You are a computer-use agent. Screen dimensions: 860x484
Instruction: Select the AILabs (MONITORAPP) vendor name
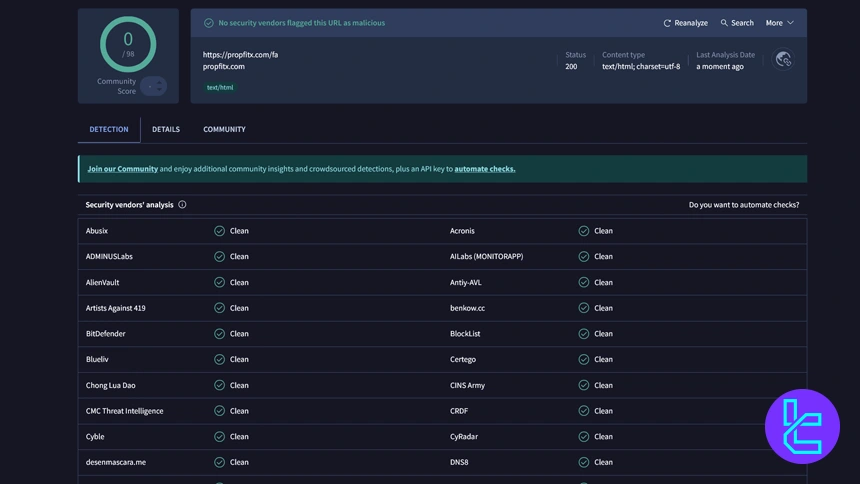click(486, 257)
